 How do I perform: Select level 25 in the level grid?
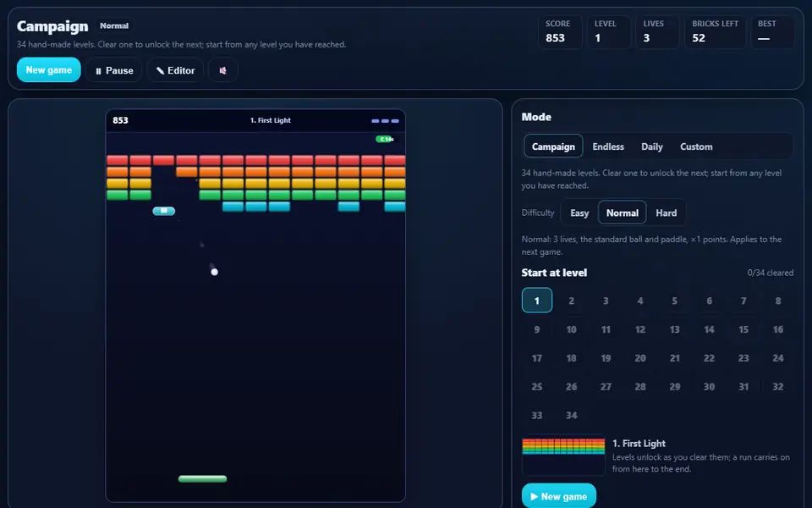click(536, 386)
